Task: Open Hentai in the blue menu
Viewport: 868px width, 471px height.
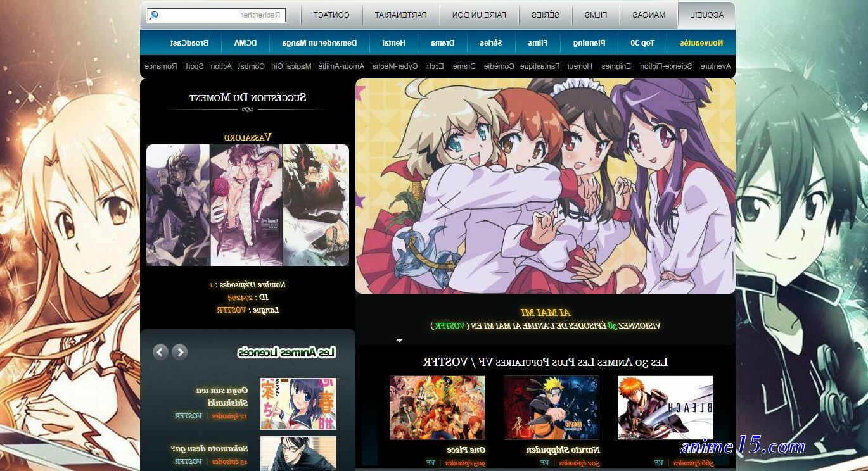Action: point(393,43)
